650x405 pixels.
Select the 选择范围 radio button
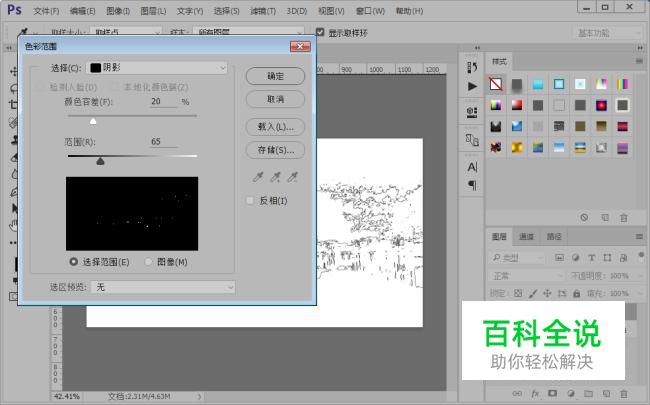(x=74, y=262)
